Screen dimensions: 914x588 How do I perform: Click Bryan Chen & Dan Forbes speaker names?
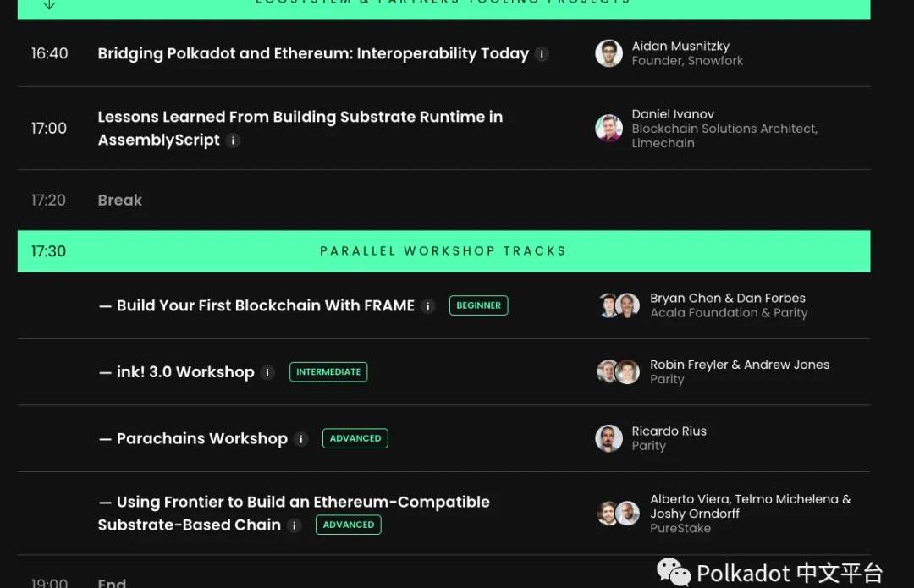tap(727, 298)
